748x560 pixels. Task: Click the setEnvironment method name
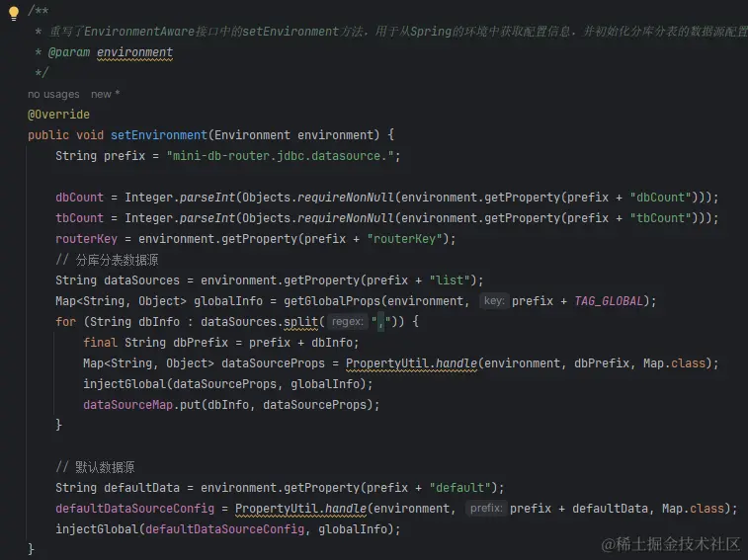[159, 135]
